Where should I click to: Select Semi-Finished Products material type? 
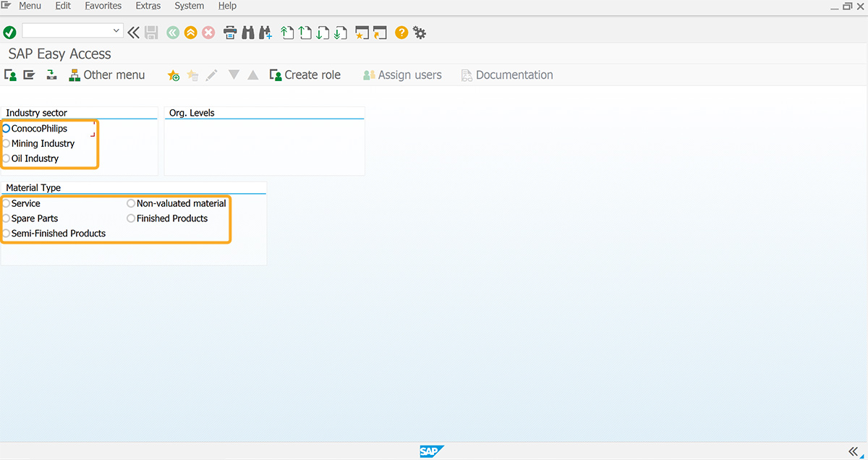click(7, 234)
